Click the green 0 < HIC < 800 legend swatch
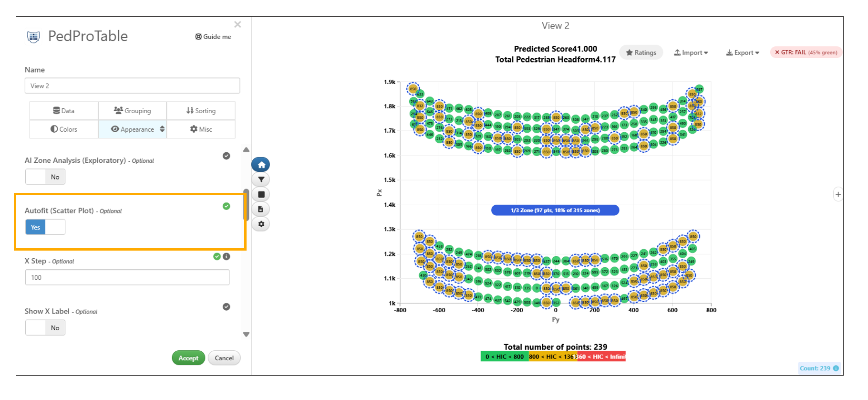 click(504, 357)
